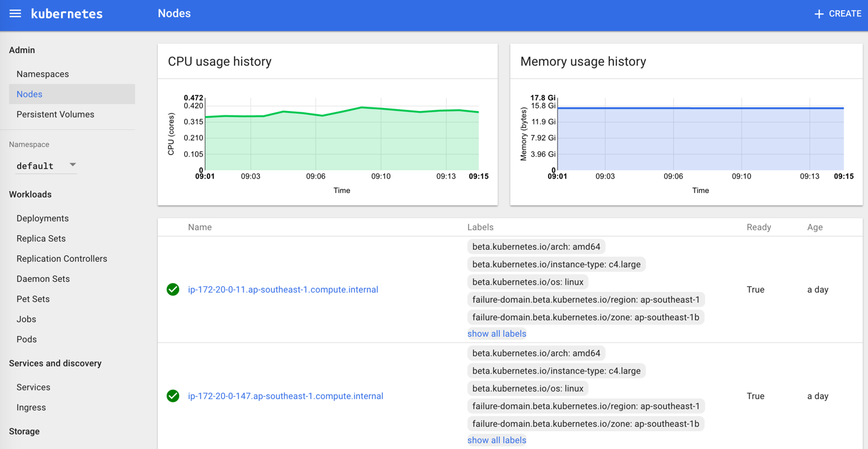Click the Nodes page title in header
The height and width of the screenshot is (449, 868).
click(174, 13)
